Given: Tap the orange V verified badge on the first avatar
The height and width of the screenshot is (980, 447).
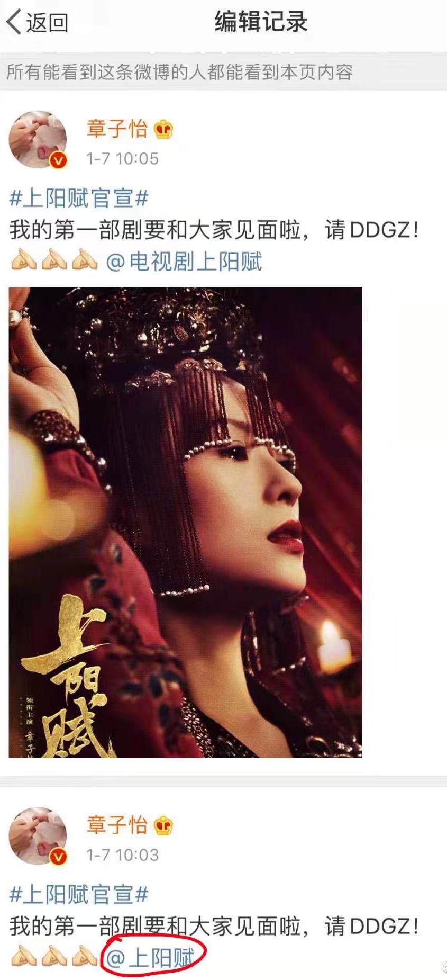Looking at the screenshot, I should point(58,160).
